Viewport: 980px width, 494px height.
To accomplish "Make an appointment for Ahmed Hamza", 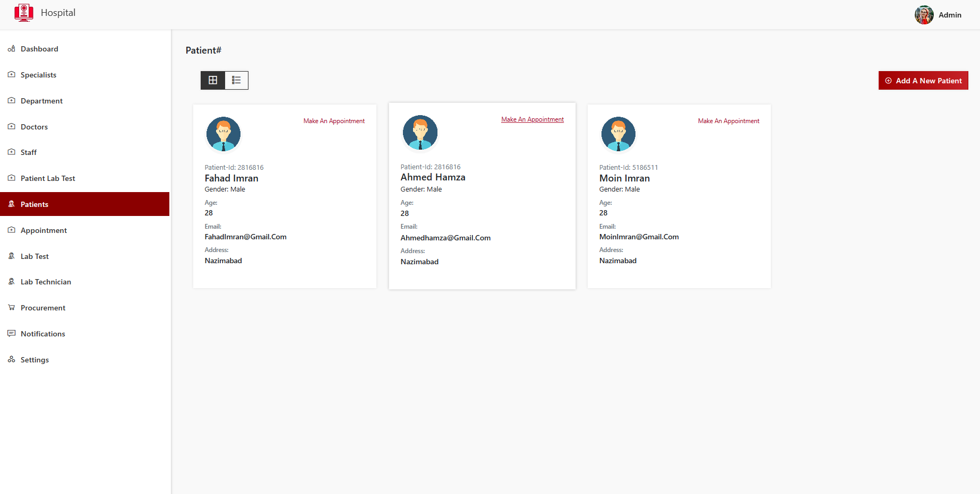I will click(532, 119).
